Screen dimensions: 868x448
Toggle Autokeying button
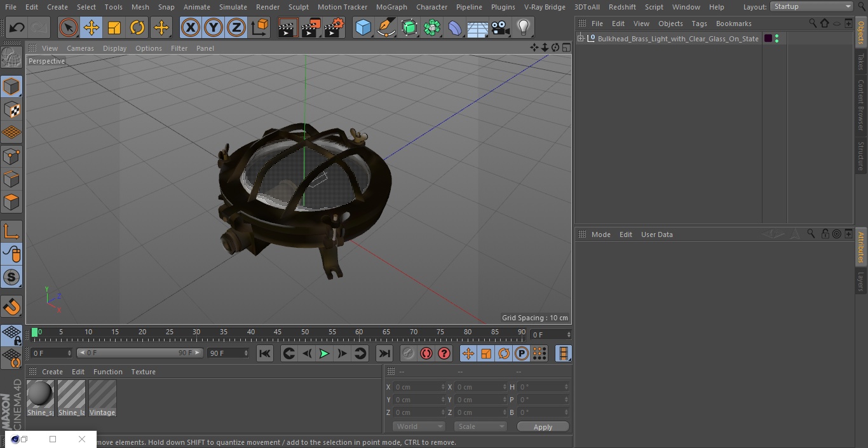coord(426,353)
